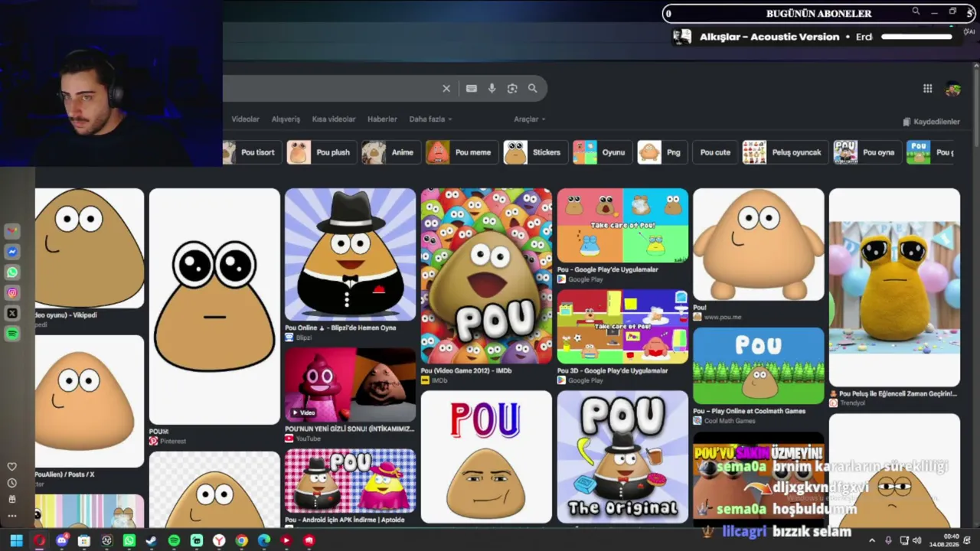Open Spotify from the browser sidebar
Viewport: 980px width, 551px height.
[12, 334]
